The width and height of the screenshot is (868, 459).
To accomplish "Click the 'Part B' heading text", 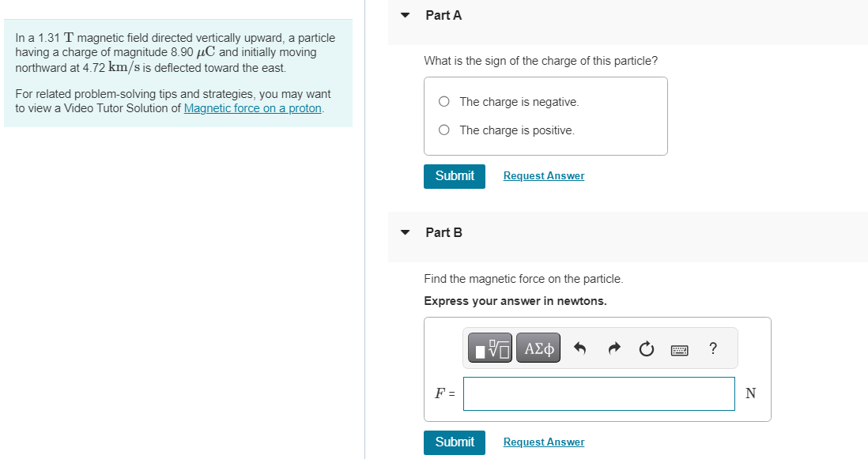I will coord(443,232).
